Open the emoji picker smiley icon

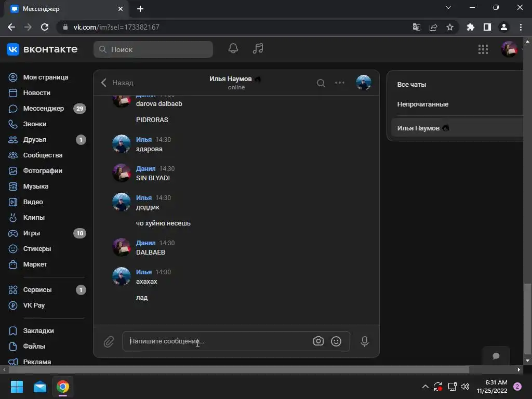coord(336,341)
